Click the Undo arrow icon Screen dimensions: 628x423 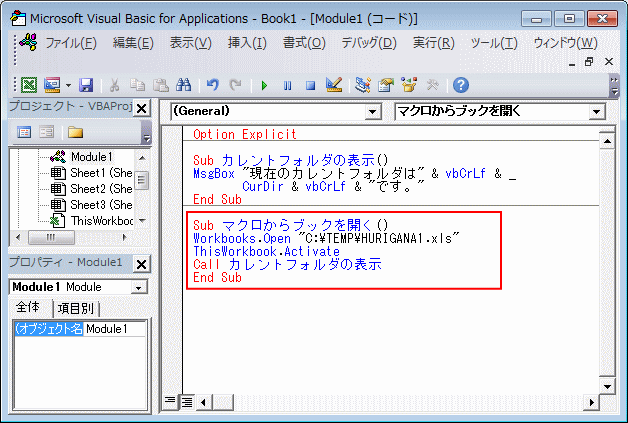coord(213,85)
